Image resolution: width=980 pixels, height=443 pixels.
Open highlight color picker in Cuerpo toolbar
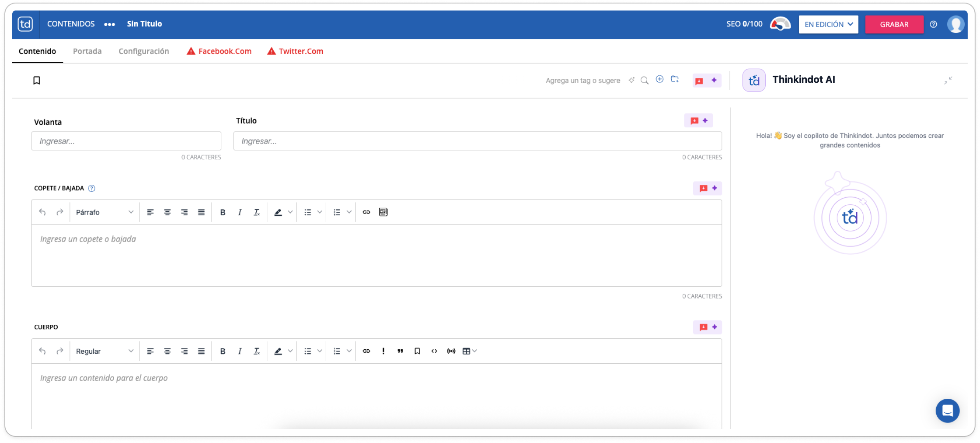pos(290,351)
